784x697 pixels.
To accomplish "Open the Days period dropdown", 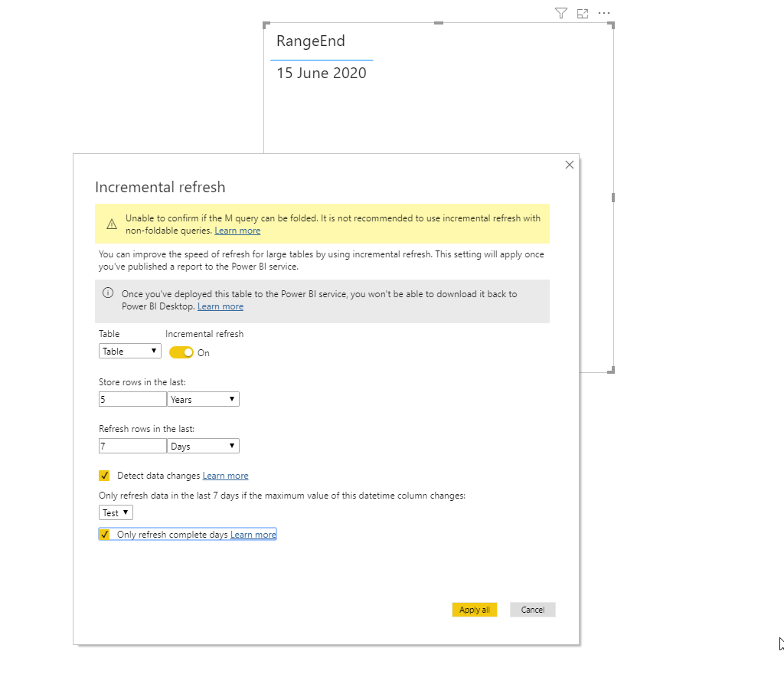I will (x=203, y=446).
